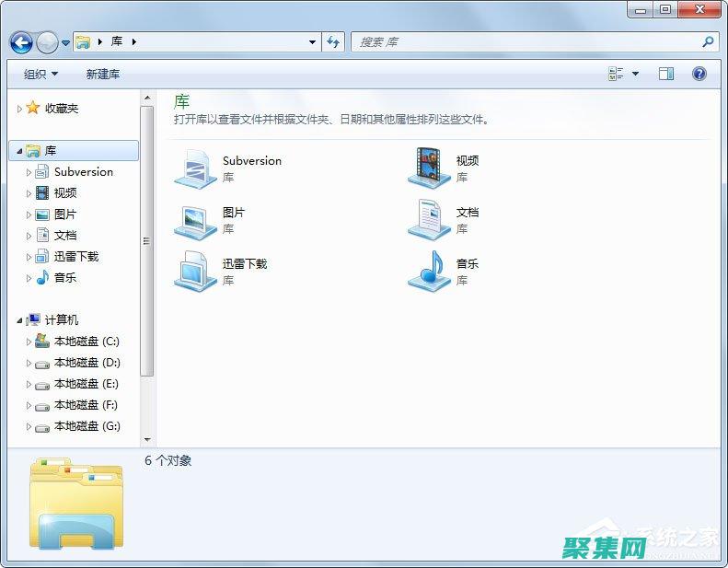Expand 本地磁盘 (C:) in the tree

[x=29, y=342]
